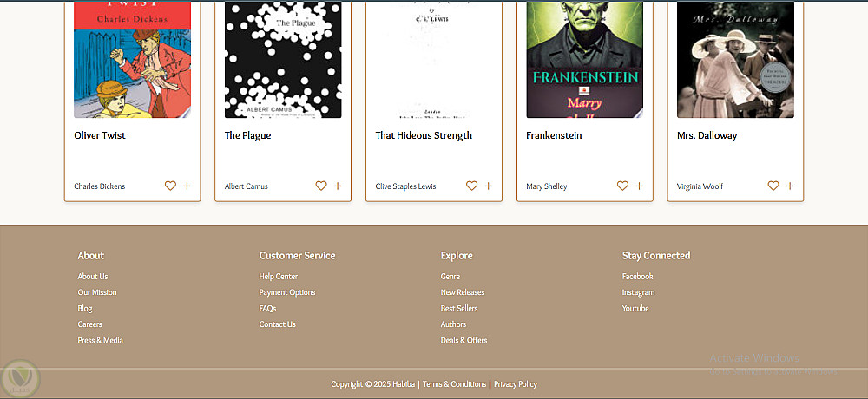Heart the Mrs. Dalloway book
The height and width of the screenshot is (399, 868).
pyautogui.click(x=773, y=186)
